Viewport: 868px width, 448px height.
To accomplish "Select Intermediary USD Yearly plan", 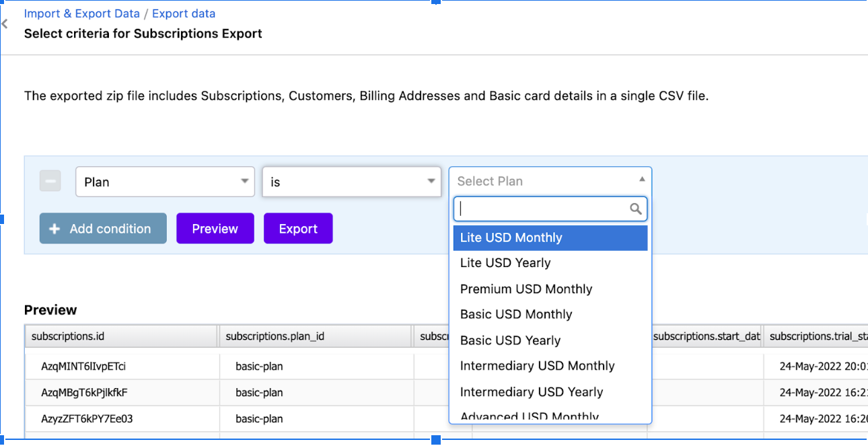I will coord(550,392).
